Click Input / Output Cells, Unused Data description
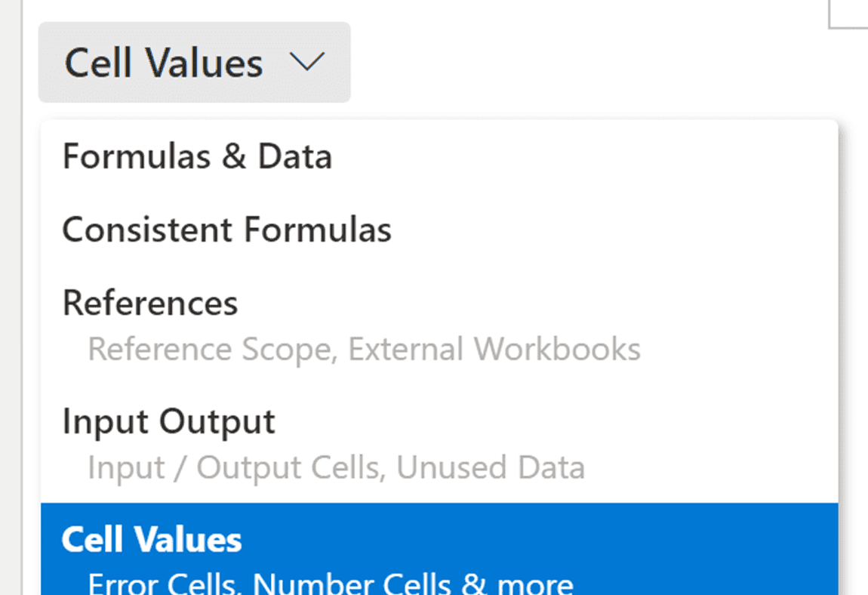The height and width of the screenshot is (595, 868). [x=336, y=467]
